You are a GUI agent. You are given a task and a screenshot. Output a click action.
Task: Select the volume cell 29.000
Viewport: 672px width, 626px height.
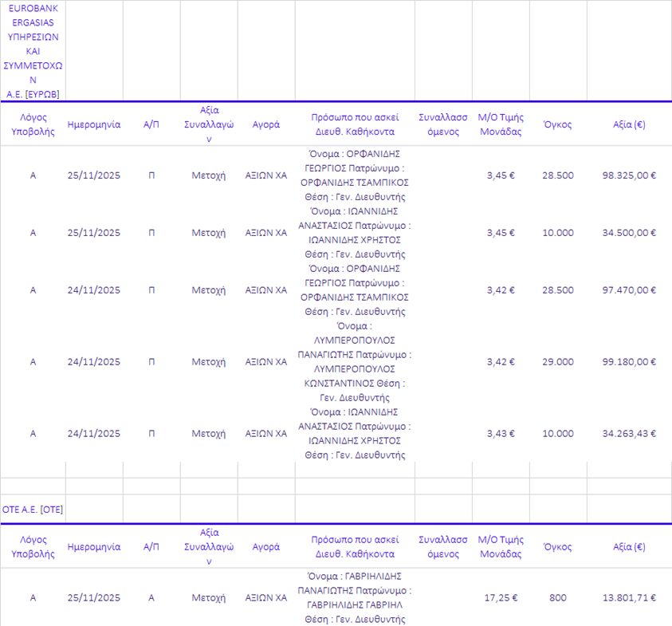[x=557, y=362]
